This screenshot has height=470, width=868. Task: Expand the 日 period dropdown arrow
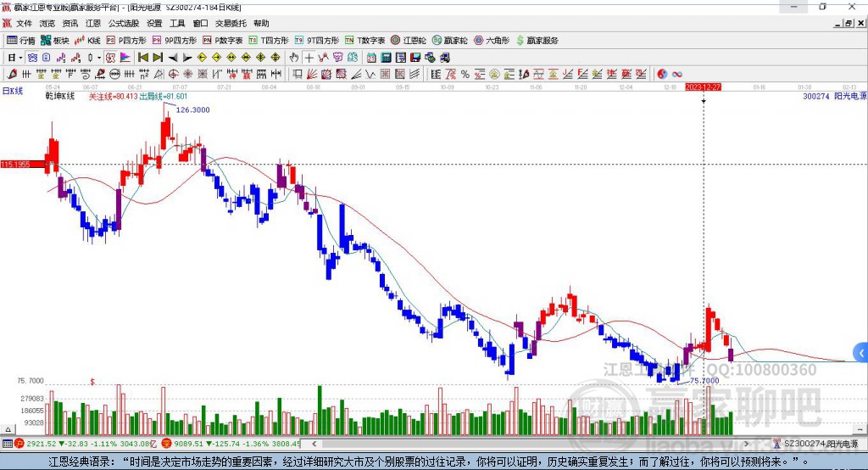coord(20,58)
